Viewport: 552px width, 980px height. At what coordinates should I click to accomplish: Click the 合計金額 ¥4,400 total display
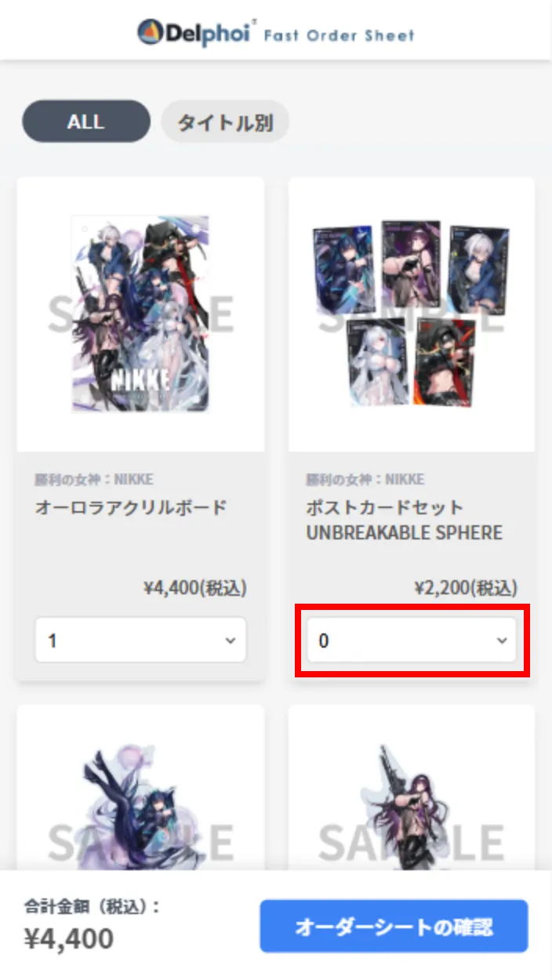93,925
